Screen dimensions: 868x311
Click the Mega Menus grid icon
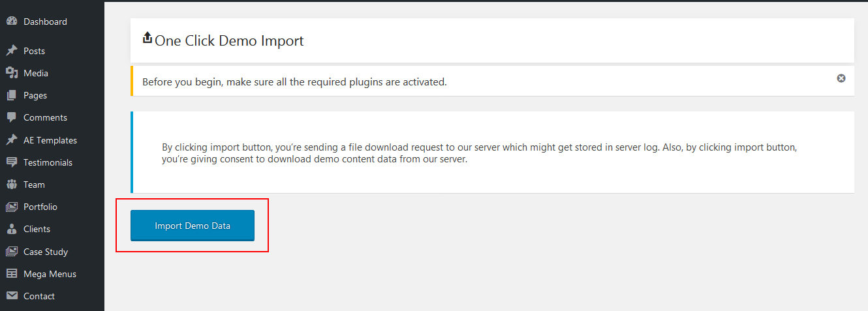click(11, 274)
